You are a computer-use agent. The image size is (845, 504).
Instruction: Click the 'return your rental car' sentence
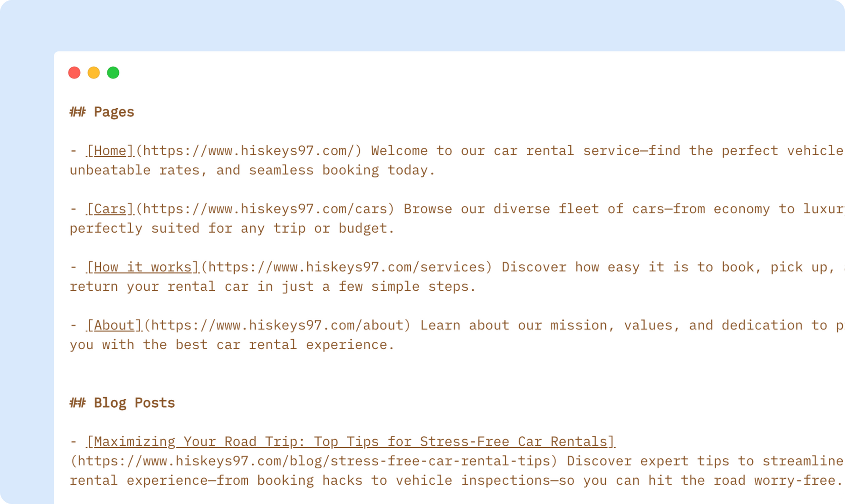click(272, 286)
